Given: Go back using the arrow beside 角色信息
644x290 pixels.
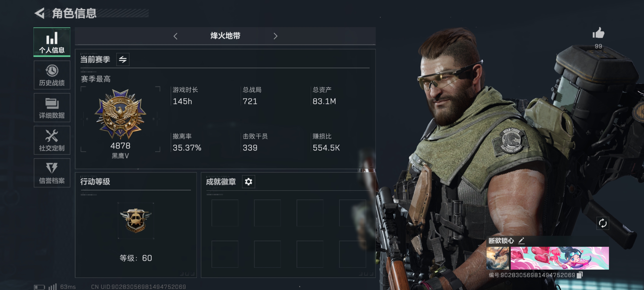Looking at the screenshot, I should click(40, 13).
